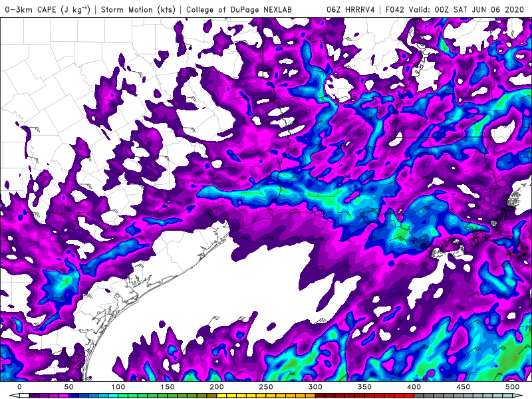Click right arrow end of color bar
Image resolution: width=532 pixels, height=399 pixels.
517,395
